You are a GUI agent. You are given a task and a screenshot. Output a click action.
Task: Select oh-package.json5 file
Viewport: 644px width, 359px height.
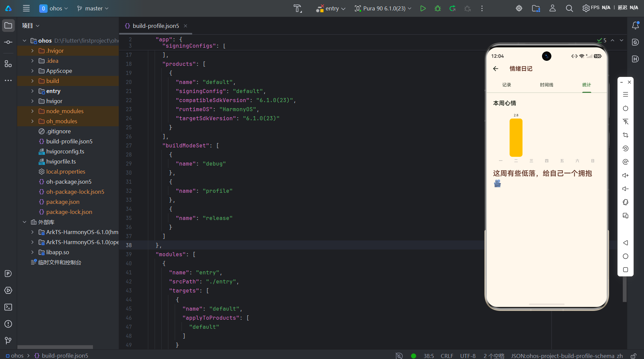68,182
